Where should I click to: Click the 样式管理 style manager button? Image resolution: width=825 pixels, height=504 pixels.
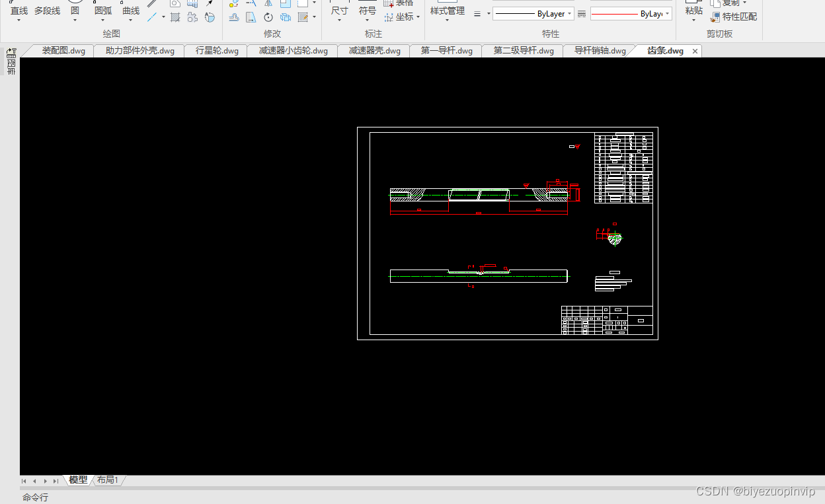(448, 11)
